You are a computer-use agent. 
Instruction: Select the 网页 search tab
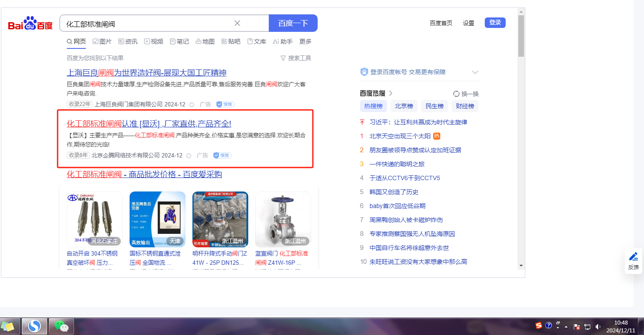(76, 41)
